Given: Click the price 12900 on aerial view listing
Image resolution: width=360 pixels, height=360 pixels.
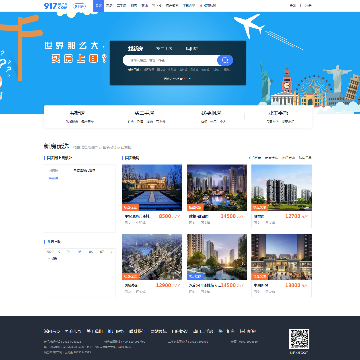Looking at the screenshot, I should click(x=164, y=285).
